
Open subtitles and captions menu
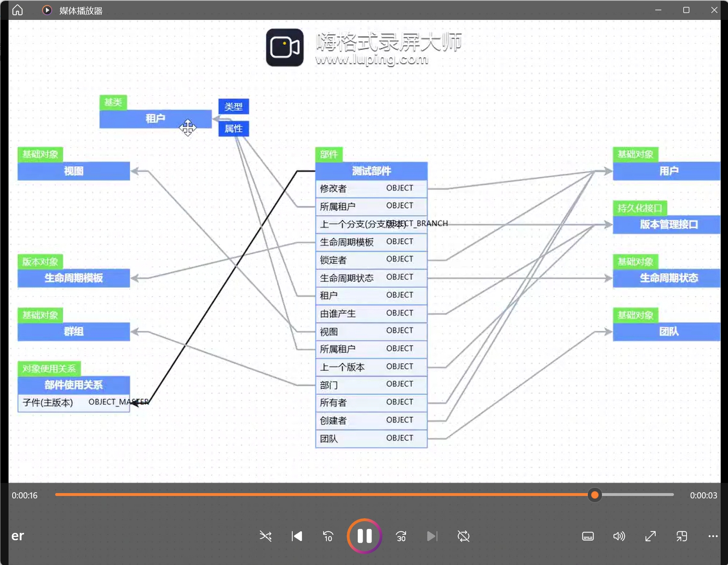(x=588, y=536)
